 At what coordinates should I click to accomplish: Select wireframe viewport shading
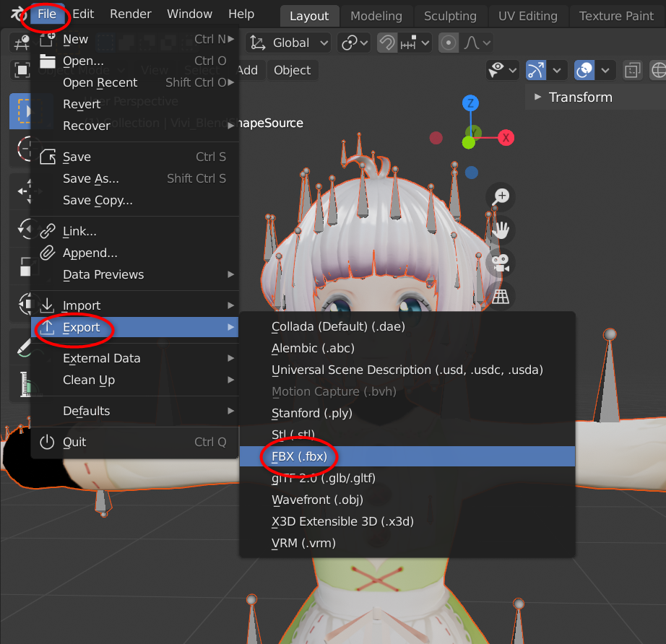point(659,70)
